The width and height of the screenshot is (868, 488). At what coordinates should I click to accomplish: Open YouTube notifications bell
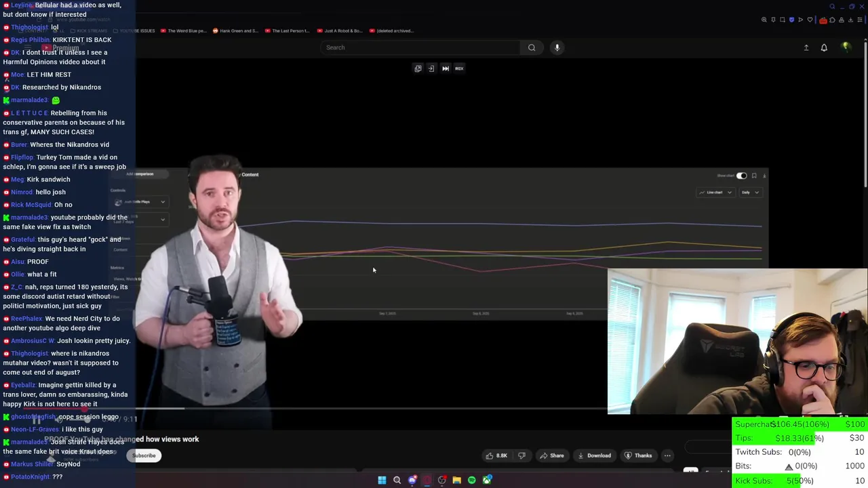tap(824, 47)
